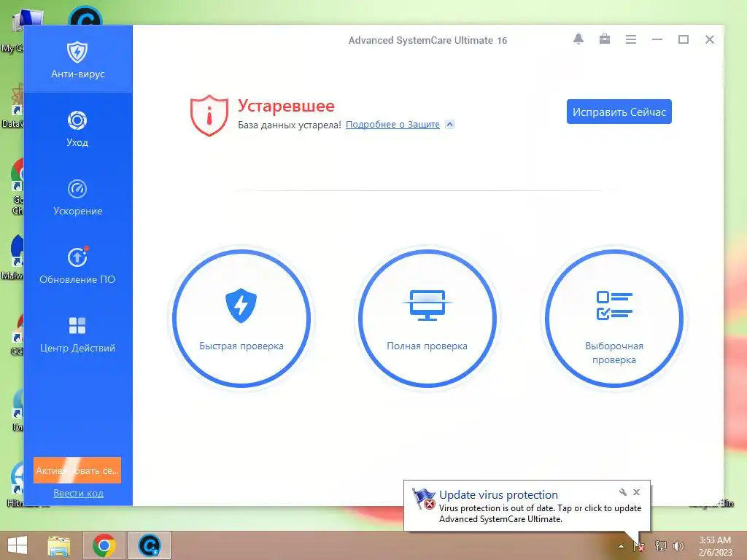Viewport: 747px width, 560px height.
Task: Open File Explorer from taskbar
Action: 59,545
